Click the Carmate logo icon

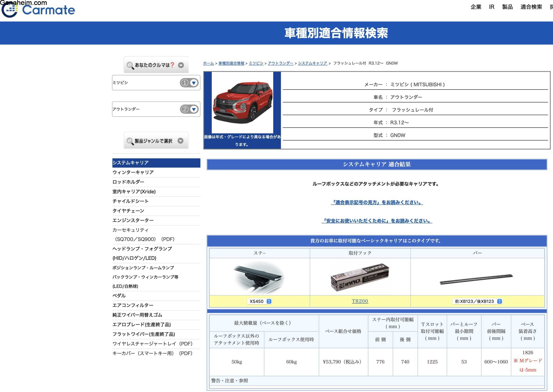tap(10, 10)
